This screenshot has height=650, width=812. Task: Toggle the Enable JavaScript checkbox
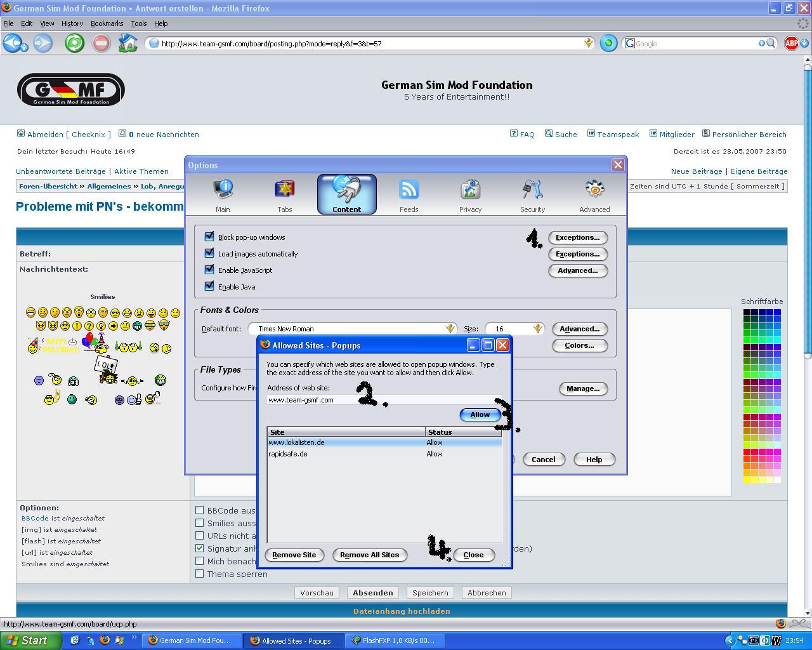pos(209,270)
